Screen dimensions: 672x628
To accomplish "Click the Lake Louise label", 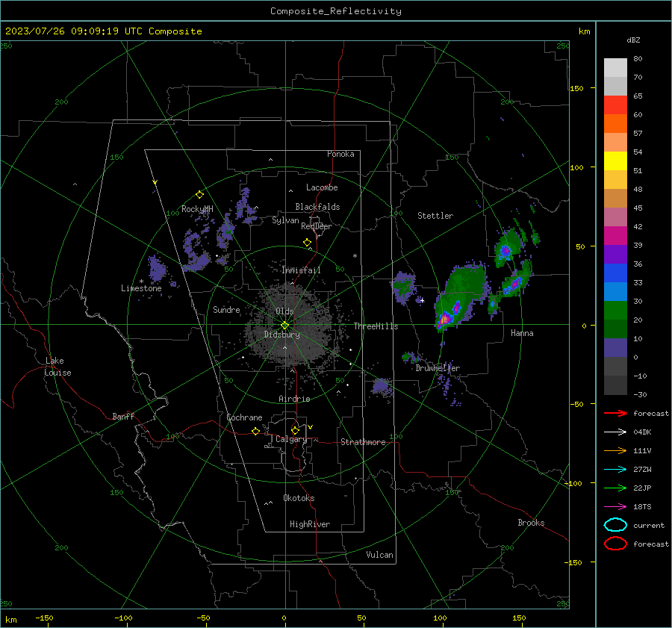I will [x=57, y=367].
